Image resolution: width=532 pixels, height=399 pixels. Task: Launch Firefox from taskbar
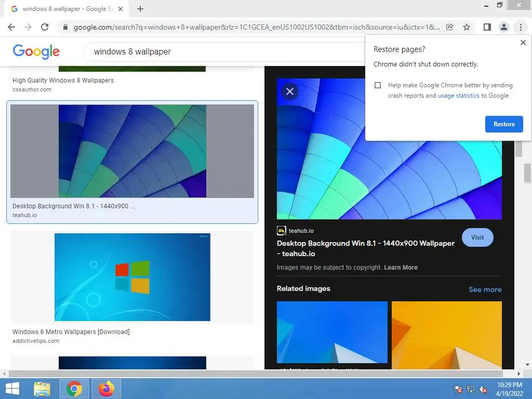pyautogui.click(x=106, y=389)
